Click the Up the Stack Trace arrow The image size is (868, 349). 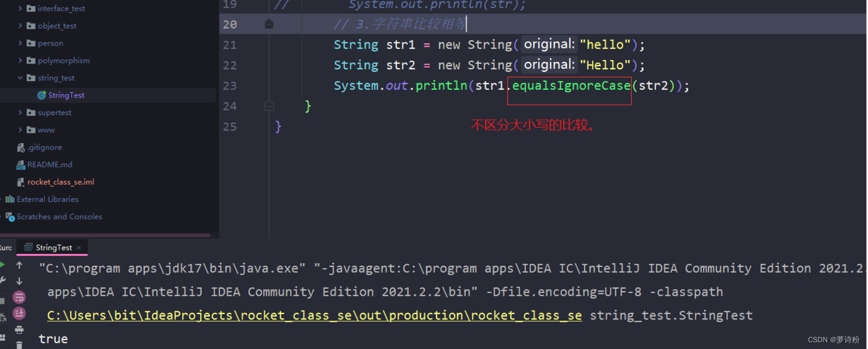19,265
